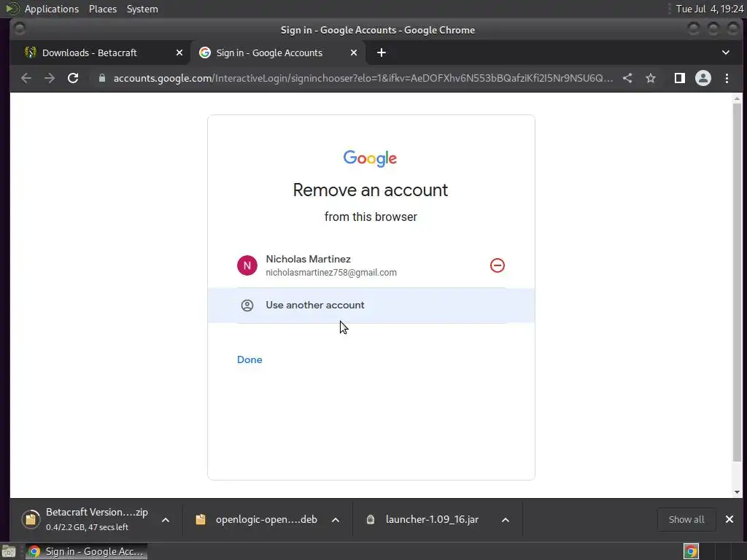Image resolution: width=747 pixels, height=560 pixels.
Task: Click the scrollbar up arrow
Action: click(737, 98)
